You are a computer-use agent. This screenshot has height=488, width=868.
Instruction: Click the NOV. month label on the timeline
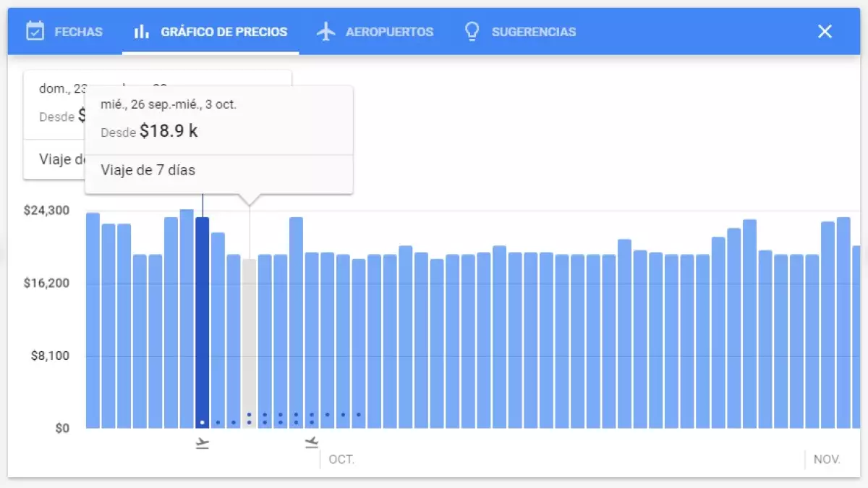[x=827, y=460]
